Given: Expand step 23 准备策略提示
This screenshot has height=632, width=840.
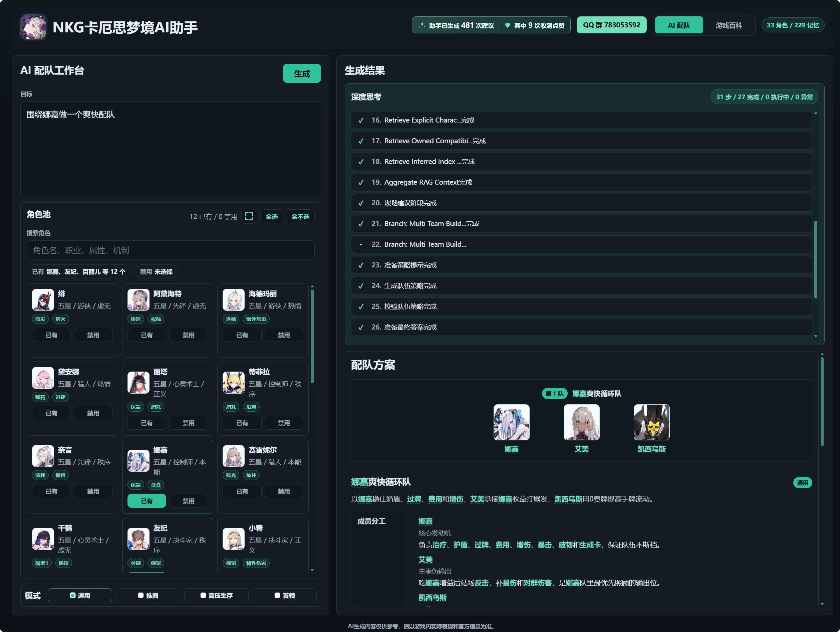Looking at the screenshot, I should click(581, 265).
